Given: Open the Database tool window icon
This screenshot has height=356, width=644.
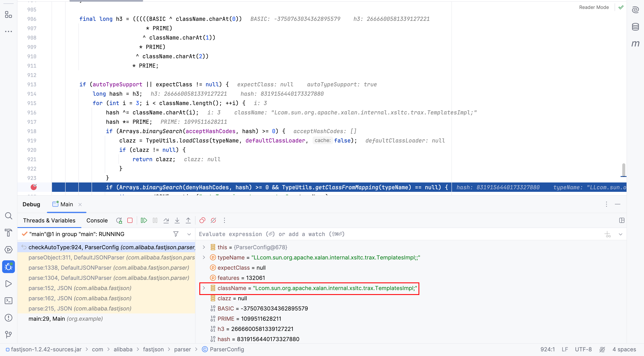Looking at the screenshot, I should point(635,27).
